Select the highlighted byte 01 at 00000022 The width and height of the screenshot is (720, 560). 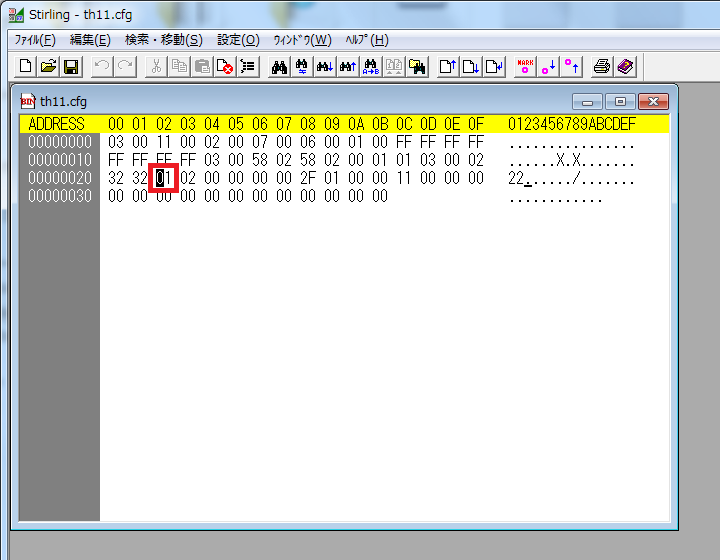point(163,178)
